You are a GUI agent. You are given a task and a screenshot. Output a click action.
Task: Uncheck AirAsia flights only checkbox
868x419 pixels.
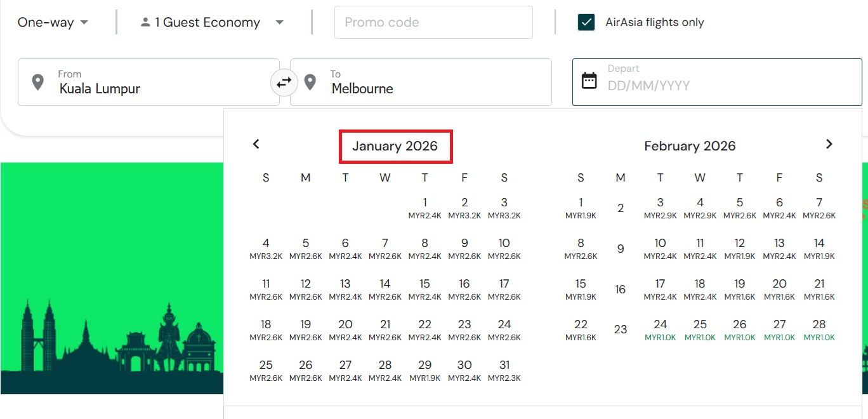click(586, 22)
